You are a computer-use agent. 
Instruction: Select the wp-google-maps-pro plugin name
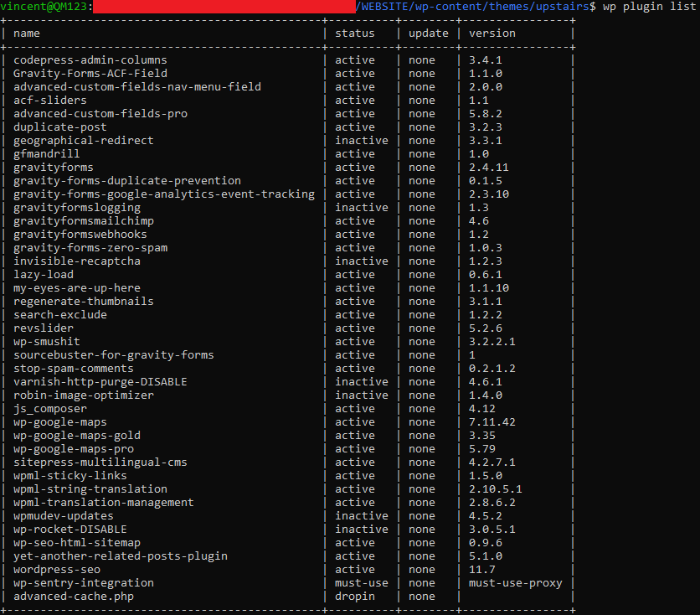(x=73, y=449)
